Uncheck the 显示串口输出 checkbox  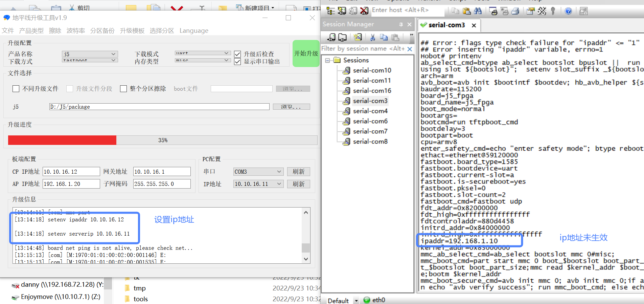pos(237,62)
